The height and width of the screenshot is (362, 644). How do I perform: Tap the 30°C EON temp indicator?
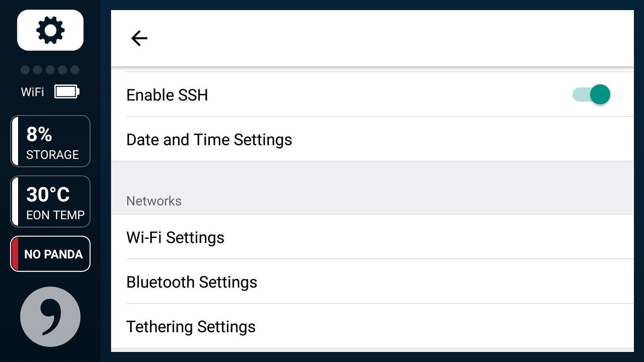(50, 201)
